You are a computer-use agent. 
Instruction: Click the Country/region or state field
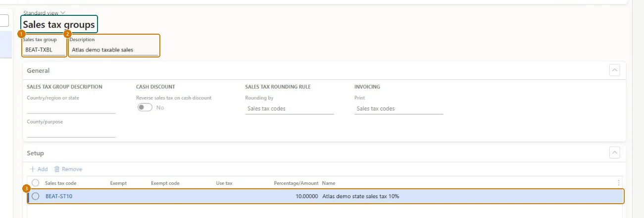pos(71,108)
